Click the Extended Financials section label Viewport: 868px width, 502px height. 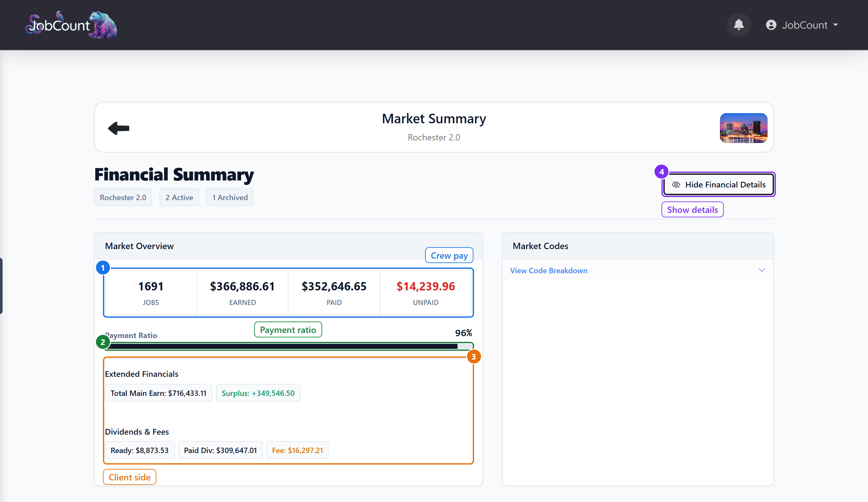coord(142,374)
